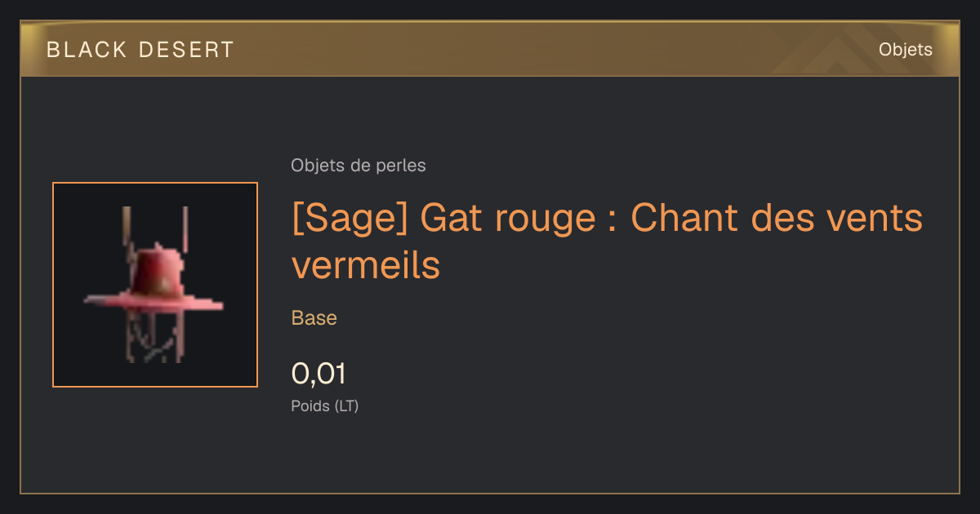Click the BLACK DESERT logo text

tap(140, 50)
